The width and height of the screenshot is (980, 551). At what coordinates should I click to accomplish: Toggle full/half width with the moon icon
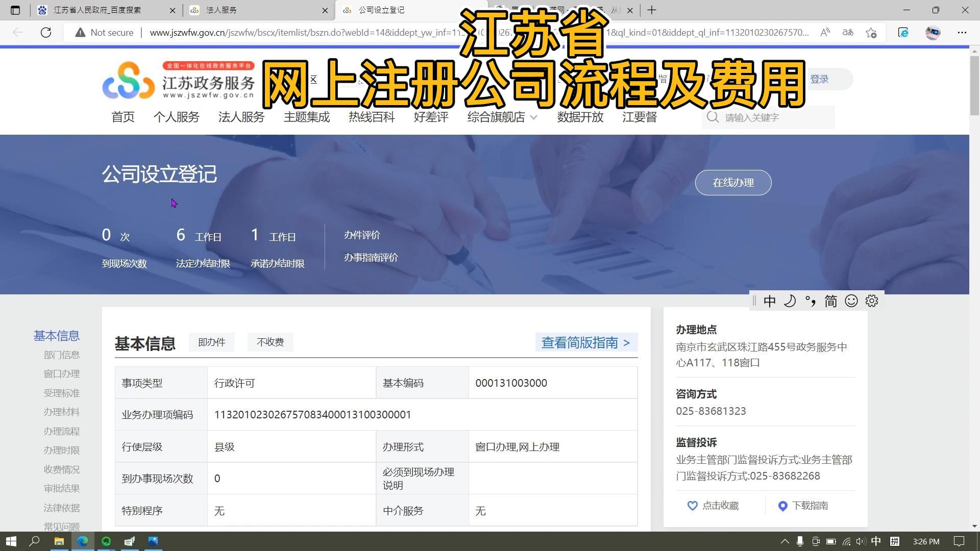point(790,301)
